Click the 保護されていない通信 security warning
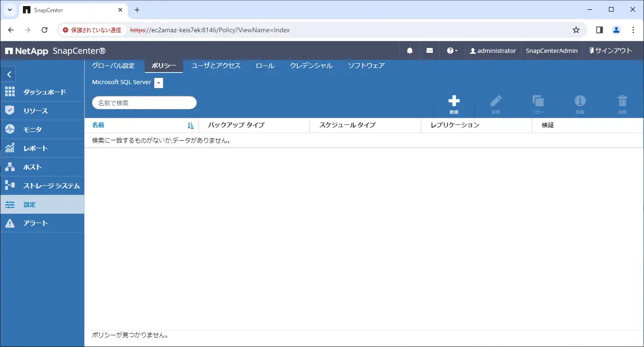This screenshot has height=347, width=644. point(92,30)
